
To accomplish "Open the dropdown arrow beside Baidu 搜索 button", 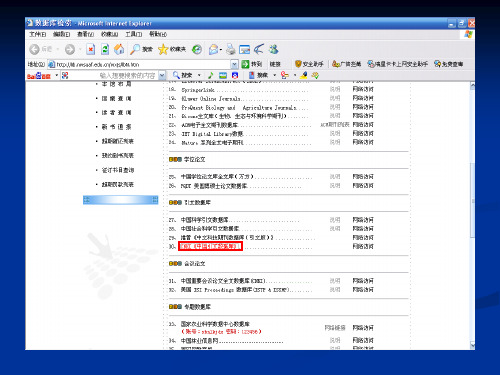I will click(199, 75).
